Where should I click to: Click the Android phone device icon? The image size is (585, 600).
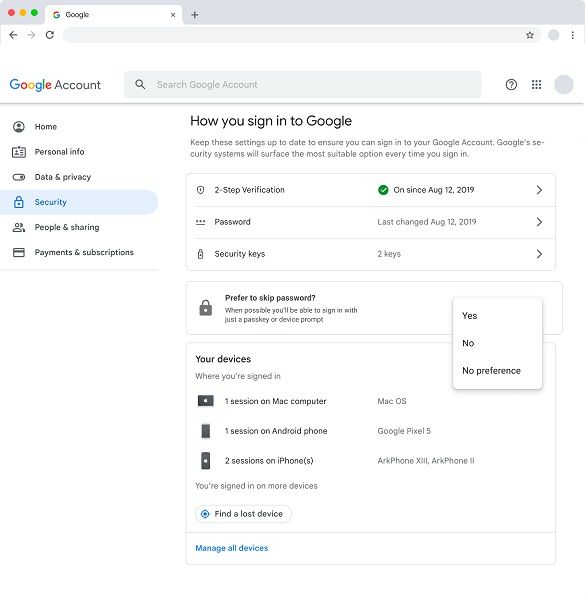(x=206, y=431)
